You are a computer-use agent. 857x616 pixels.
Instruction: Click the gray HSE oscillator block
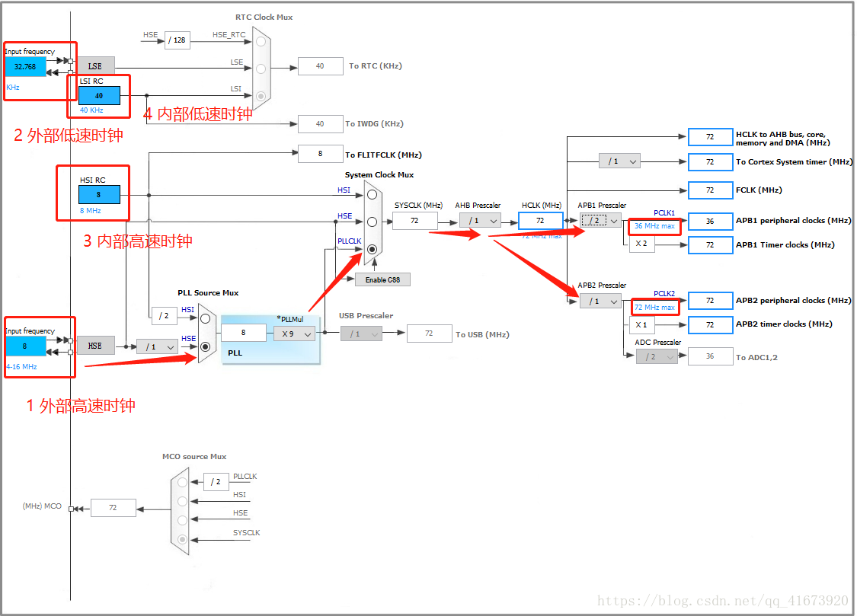tap(94, 346)
